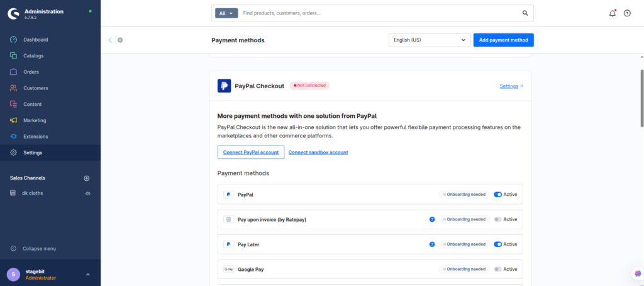644x286 pixels.
Task: Click the page vertical scrollbar
Action: (x=641, y=98)
